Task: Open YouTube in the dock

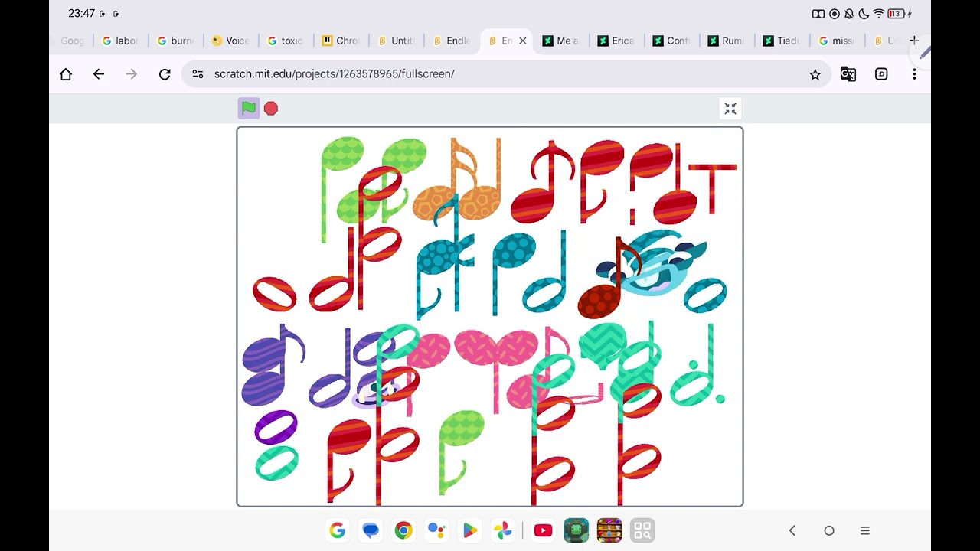Action: tap(544, 530)
